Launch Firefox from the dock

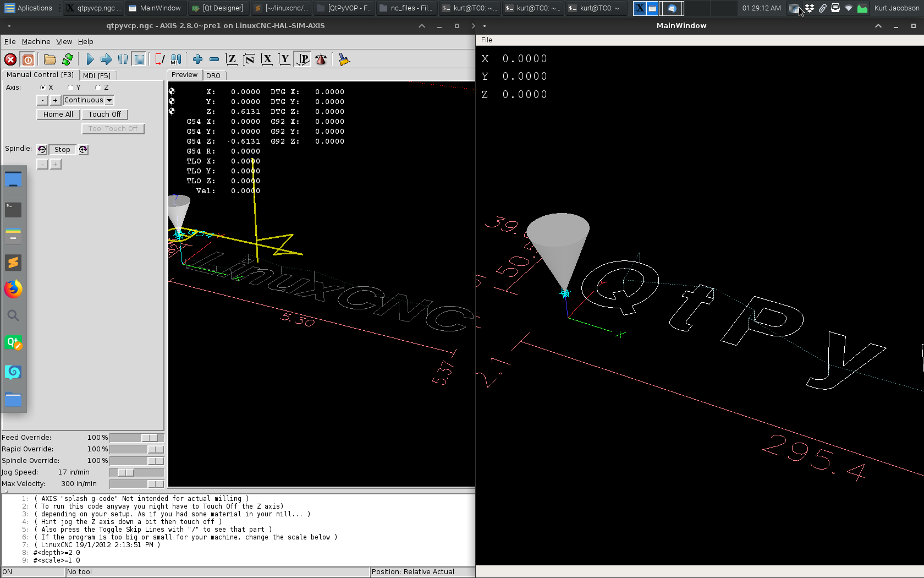pyautogui.click(x=13, y=289)
